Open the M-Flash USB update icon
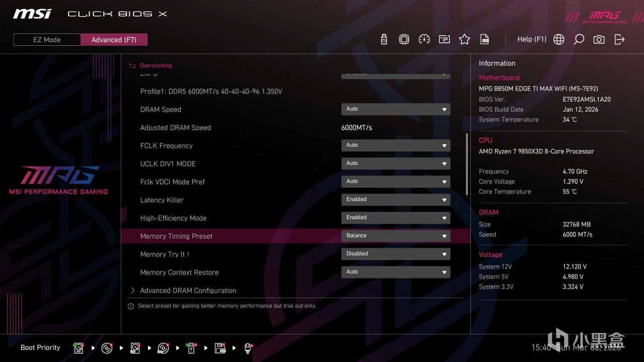The width and height of the screenshot is (644, 362). click(384, 39)
